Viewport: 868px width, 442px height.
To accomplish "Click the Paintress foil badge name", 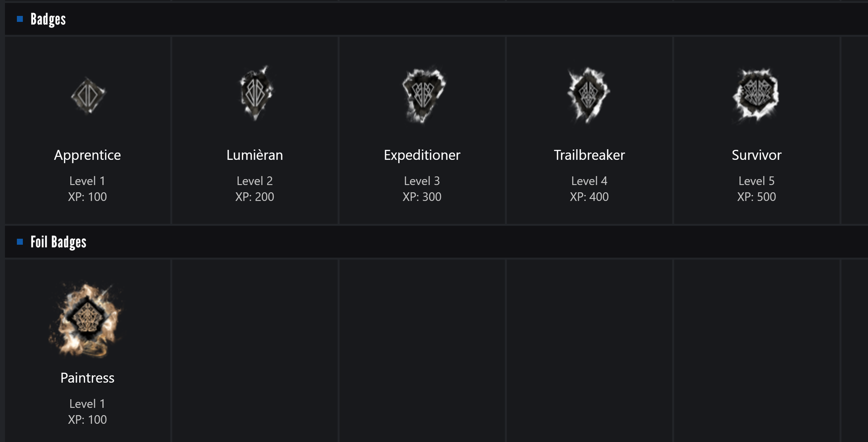I will click(87, 378).
